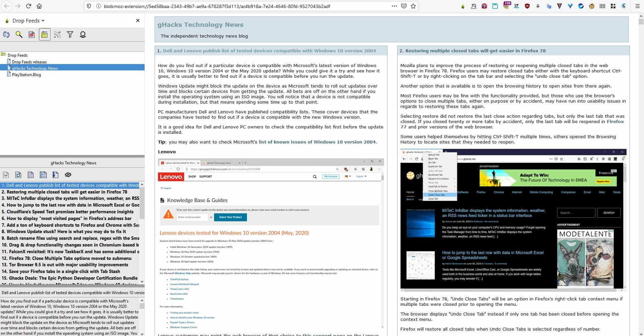644x336 pixels.
Task: Go to the browser home page
Action: (39, 6)
